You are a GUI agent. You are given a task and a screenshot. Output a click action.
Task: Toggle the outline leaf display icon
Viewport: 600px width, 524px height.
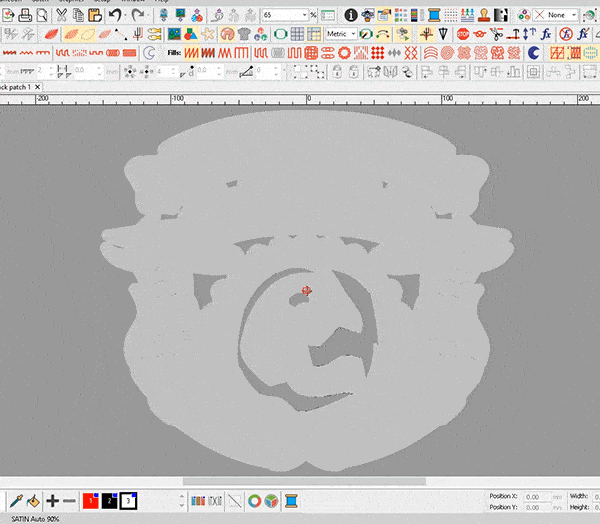click(x=88, y=34)
